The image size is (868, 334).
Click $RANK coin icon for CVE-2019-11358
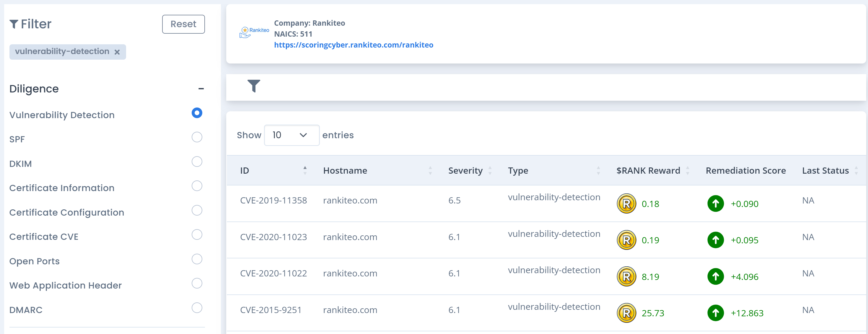coord(626,203)
